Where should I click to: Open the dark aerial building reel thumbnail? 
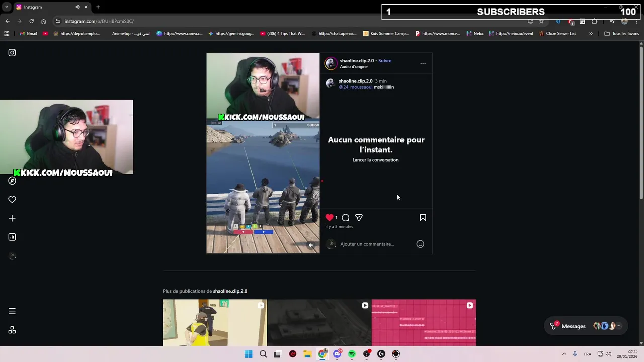(319, 323)
